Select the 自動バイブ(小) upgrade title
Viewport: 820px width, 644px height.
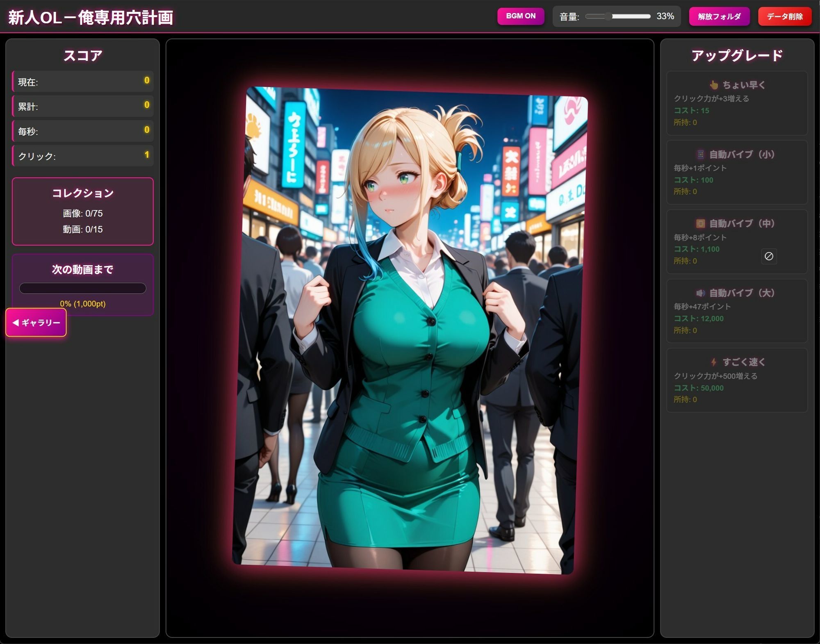click(741, 155)
